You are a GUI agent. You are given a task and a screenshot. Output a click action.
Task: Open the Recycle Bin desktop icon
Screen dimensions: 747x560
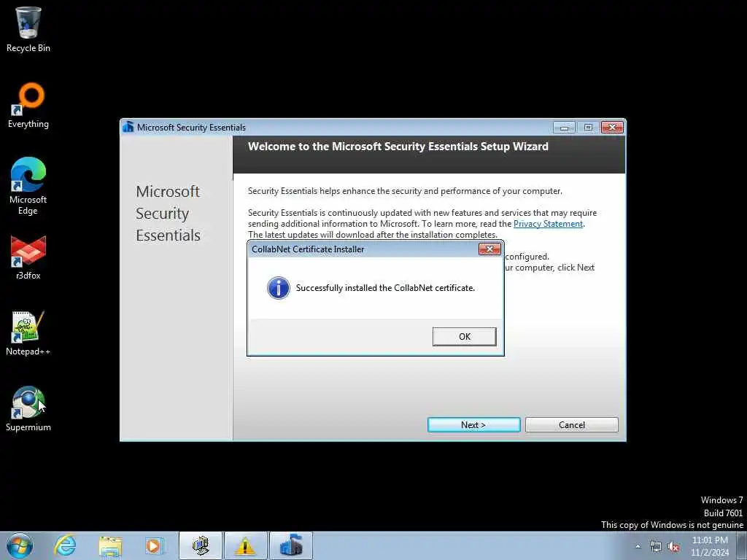(28, 29)
